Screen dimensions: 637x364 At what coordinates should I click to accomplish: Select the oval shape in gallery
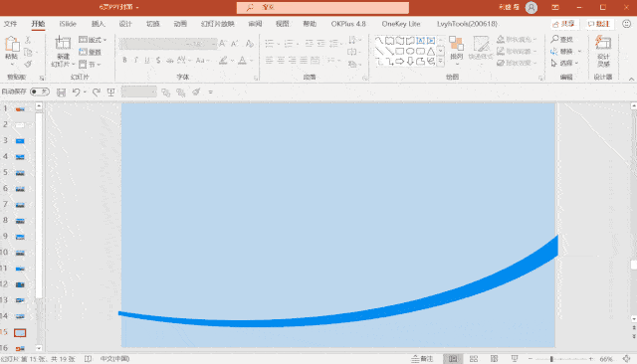pos(410,51)
